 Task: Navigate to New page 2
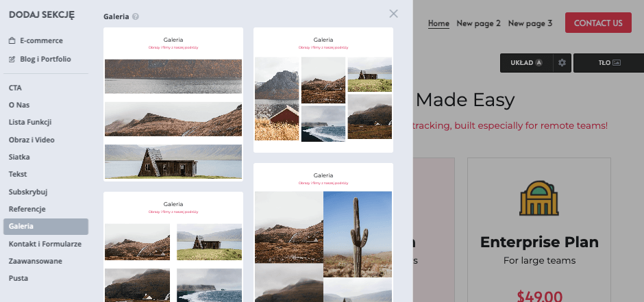[x=478, y=23]
